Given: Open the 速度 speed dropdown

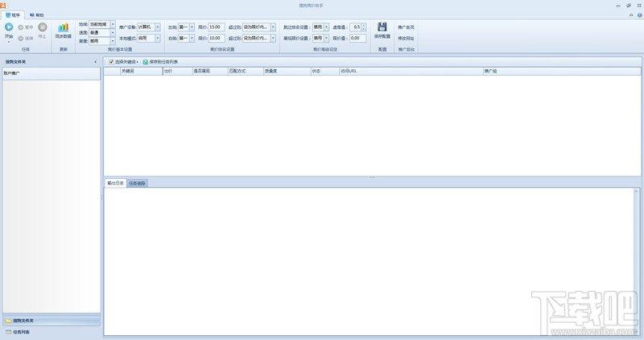Looking at the screenshot, I should pos(113,32).
